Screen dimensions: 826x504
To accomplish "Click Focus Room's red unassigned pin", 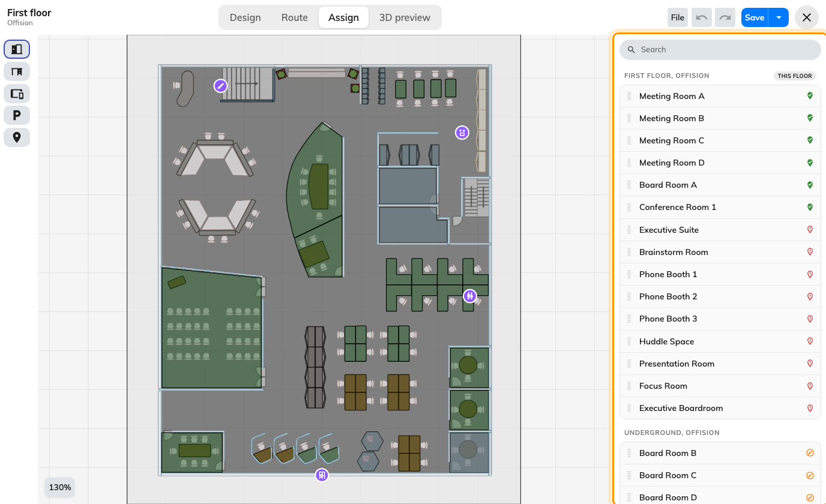I will point(810,386).
